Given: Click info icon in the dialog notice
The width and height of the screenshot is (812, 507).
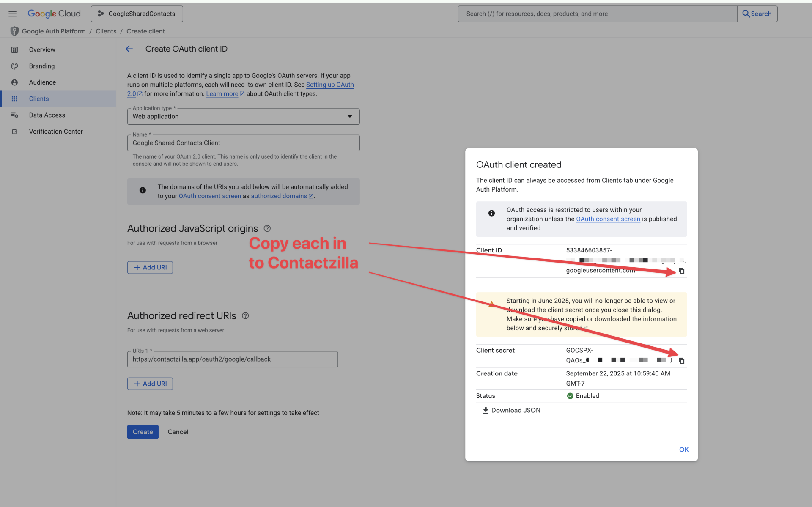Looking at the screenshot, I should click(491, 213).
